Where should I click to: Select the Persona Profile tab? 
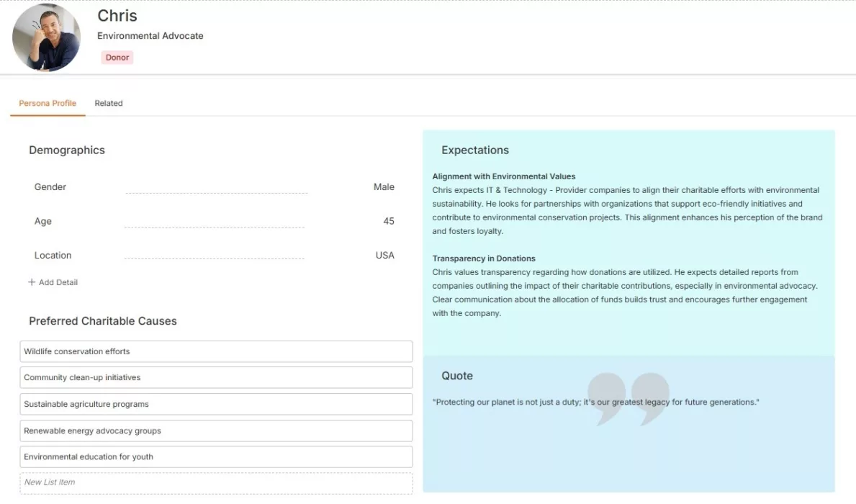[x=47, y=103]
